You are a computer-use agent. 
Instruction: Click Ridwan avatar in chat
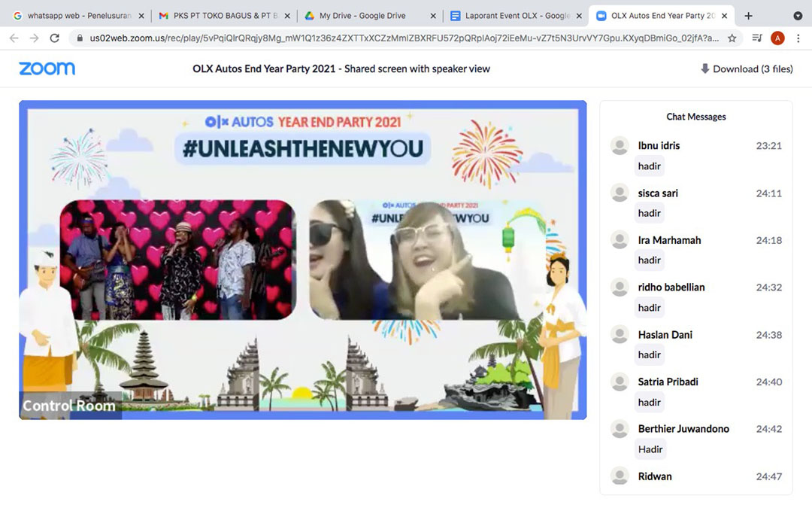[x=620, y=476]
